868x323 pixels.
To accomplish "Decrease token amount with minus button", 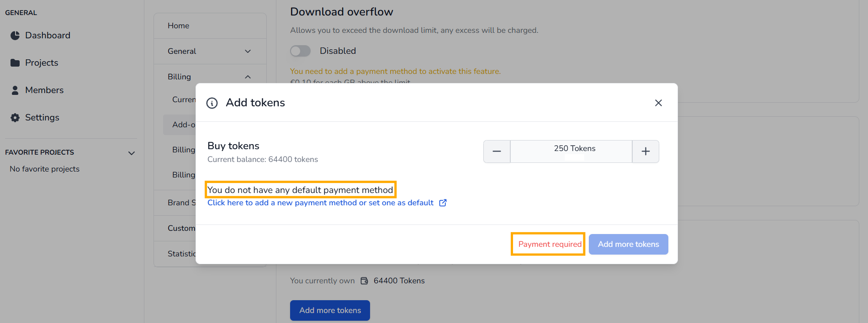I will tap(497, 151).
